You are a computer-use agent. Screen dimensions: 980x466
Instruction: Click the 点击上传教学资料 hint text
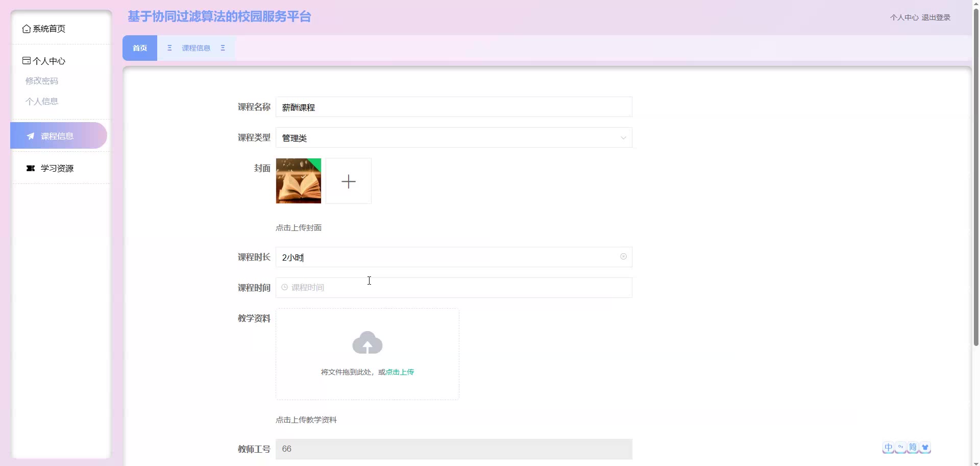tap(306, 420)
